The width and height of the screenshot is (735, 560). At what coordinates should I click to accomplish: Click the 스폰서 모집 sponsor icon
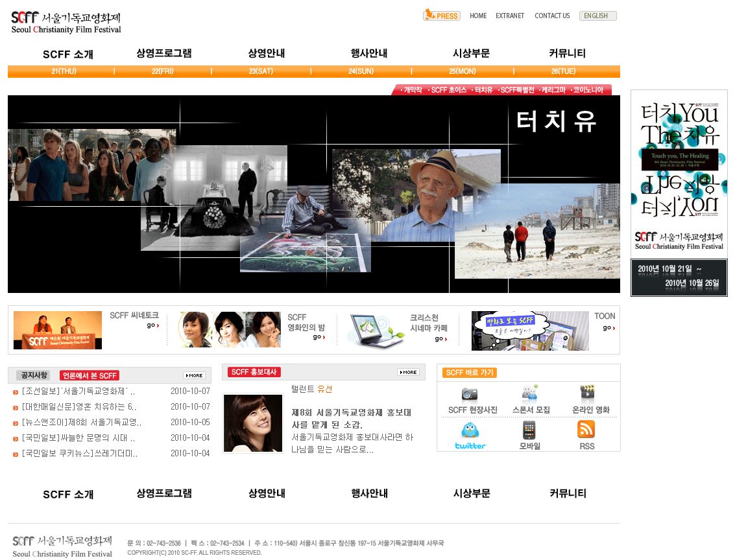point(530,393)
